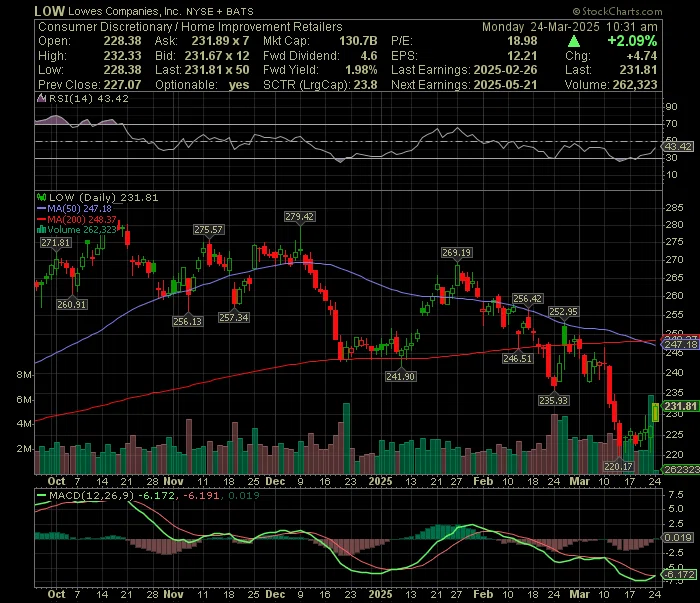
Task: Click the MA(50) 247.18 legend entry
Action: tap(79, 208)
